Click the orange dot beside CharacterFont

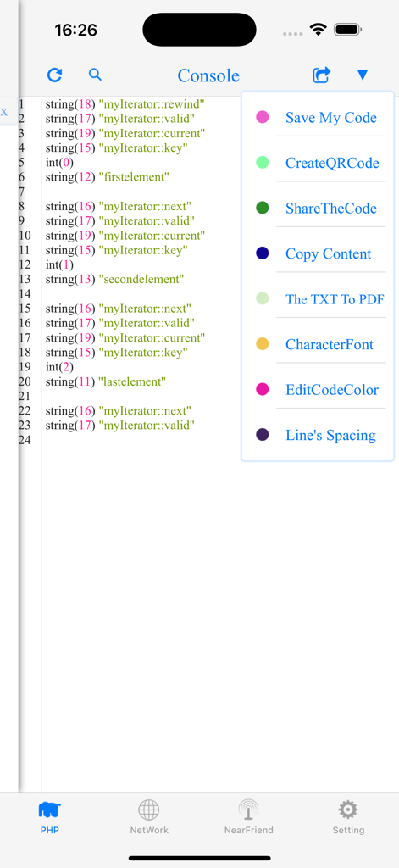263,344
